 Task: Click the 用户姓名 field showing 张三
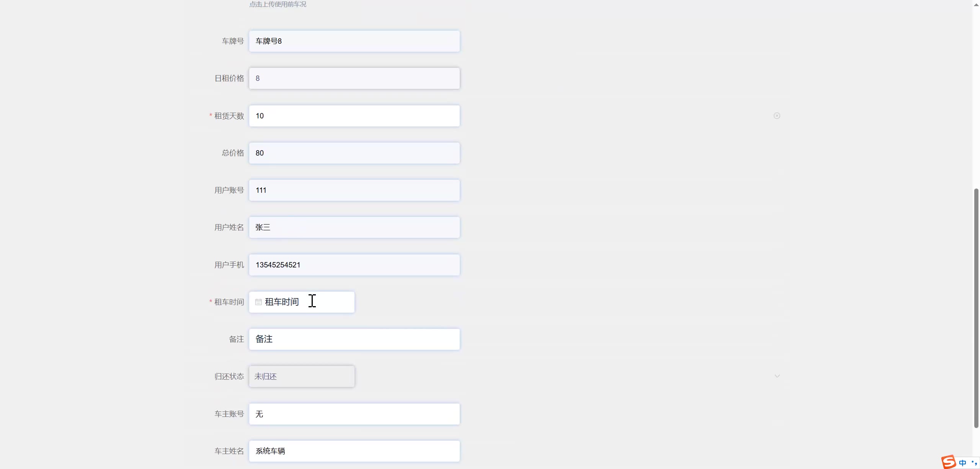click(354, 227)
